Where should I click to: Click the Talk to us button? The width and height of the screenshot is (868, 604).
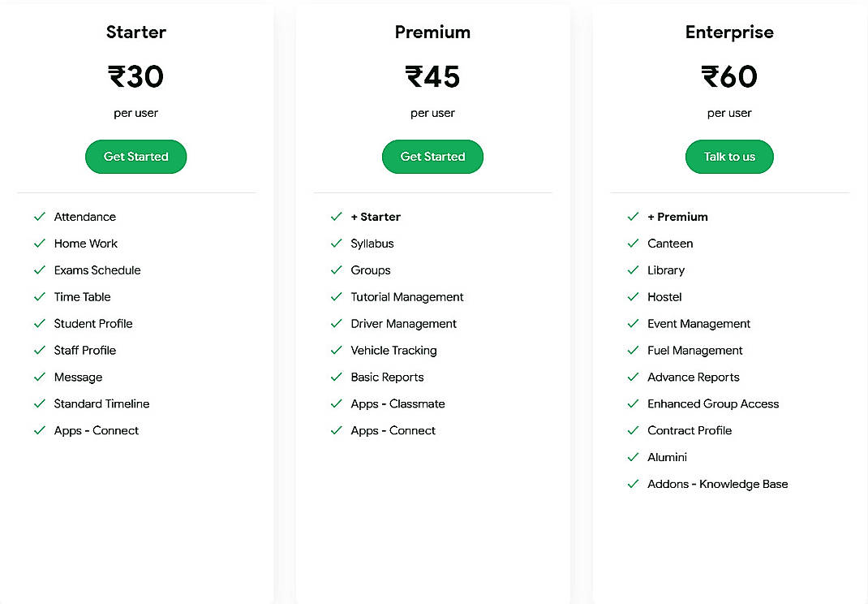[729, 157]
